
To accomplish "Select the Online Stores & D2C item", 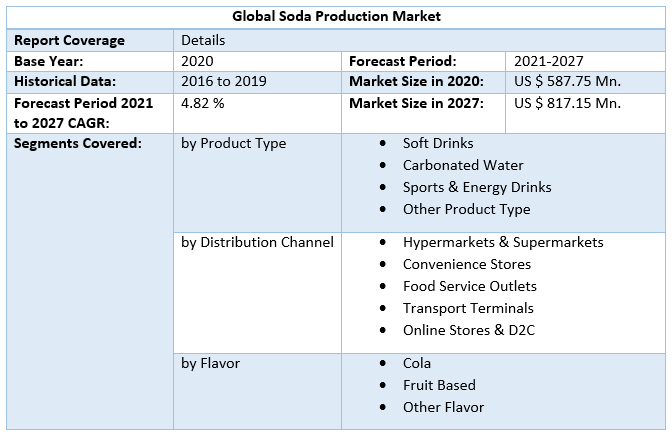I will point(466,330).
